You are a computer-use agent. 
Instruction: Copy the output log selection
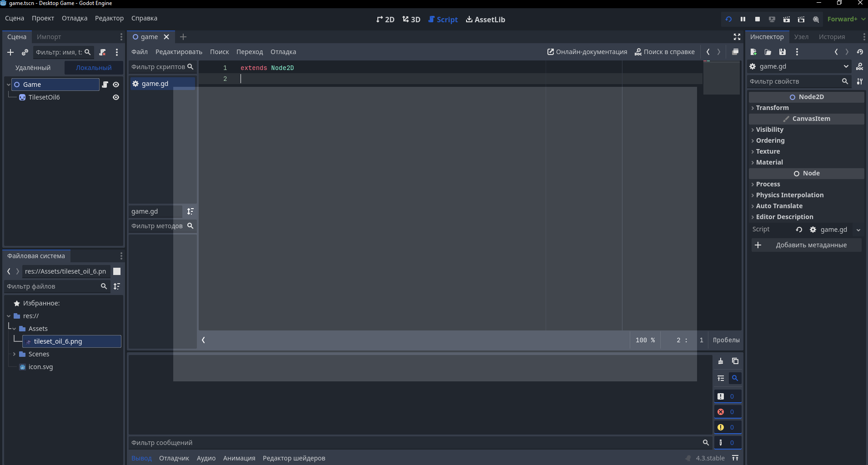tap(735, 361)
